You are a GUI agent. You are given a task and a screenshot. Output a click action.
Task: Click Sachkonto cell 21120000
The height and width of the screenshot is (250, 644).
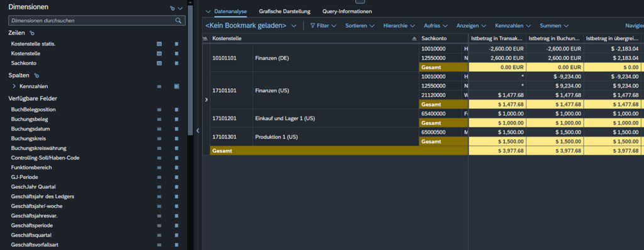[x=440, y=95]
